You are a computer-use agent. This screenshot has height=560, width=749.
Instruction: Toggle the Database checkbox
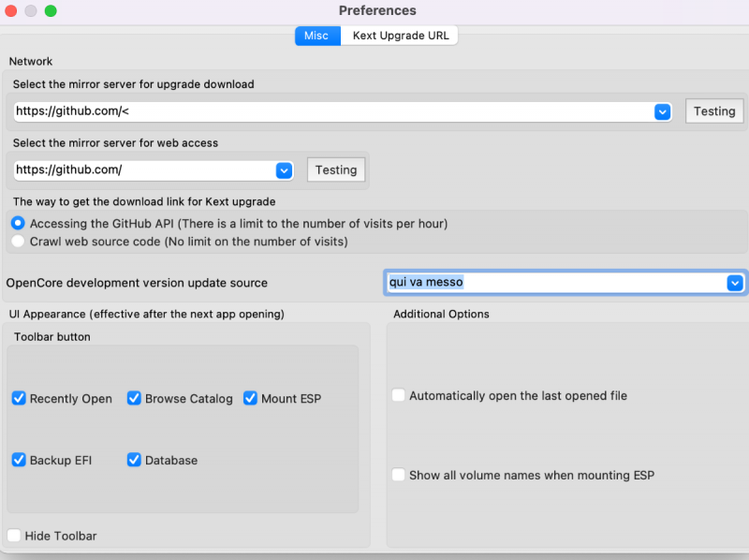(134, 460)
